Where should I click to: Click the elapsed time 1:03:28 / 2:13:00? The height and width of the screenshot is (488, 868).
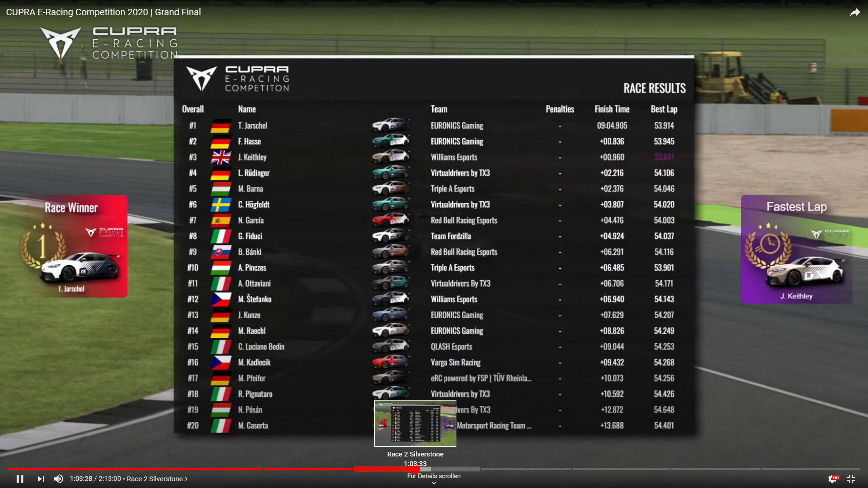tap(95, 479)
